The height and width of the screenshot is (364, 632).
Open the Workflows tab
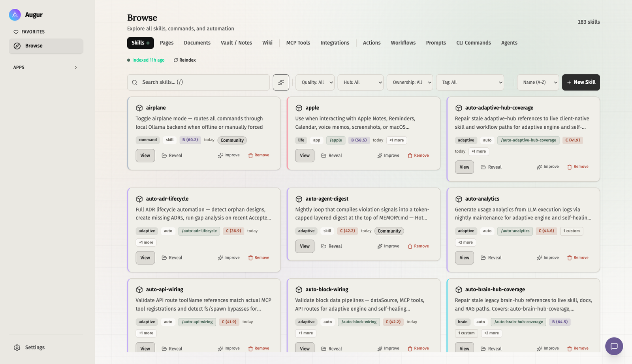(x=403, y=43)
